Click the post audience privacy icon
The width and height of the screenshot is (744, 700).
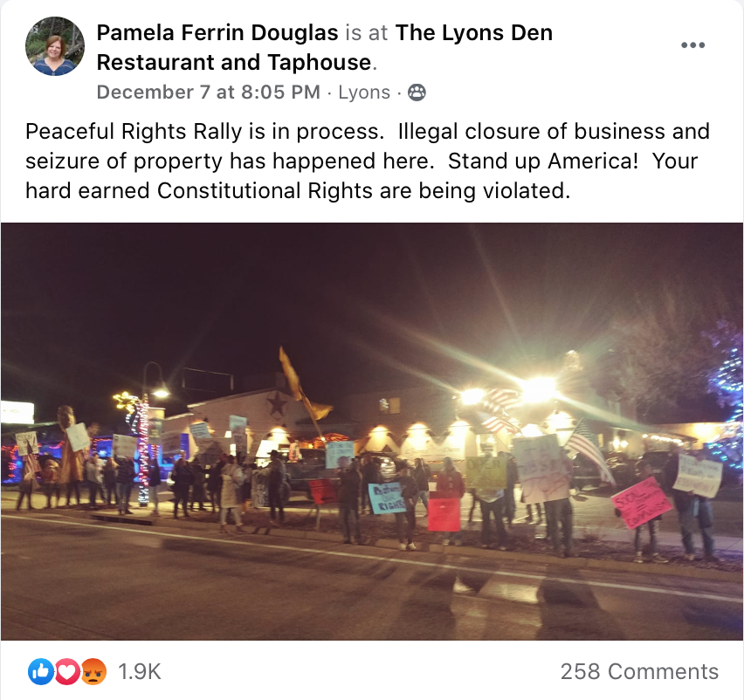417,92
